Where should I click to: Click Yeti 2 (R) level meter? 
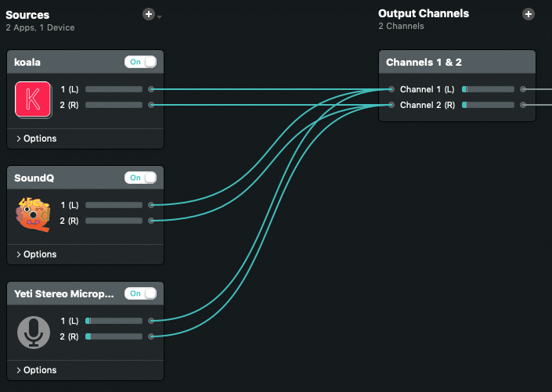point(114,336)
